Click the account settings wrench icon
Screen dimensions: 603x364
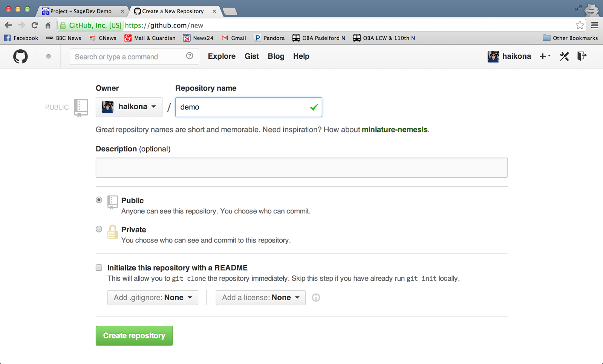point(564,56)
